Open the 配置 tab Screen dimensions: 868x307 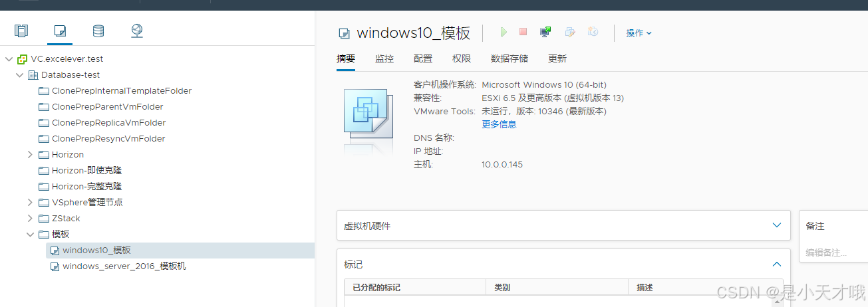click(x=423, y=58)
